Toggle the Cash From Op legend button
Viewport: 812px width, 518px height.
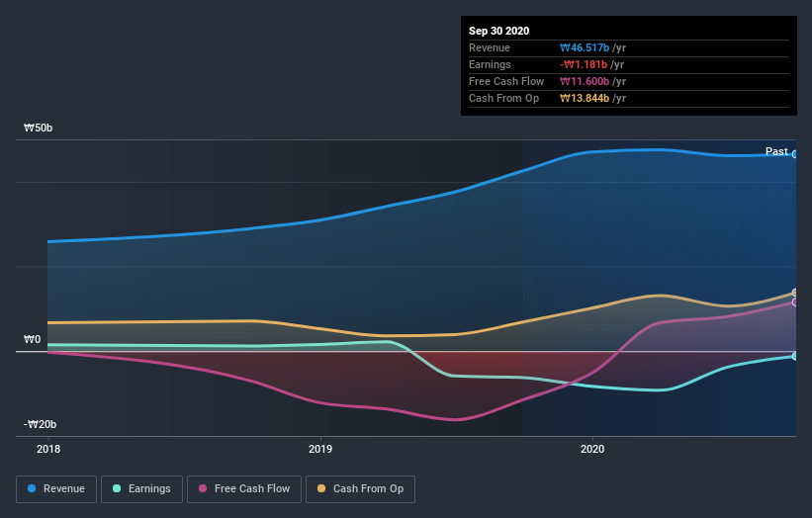(x=360, y=489)
